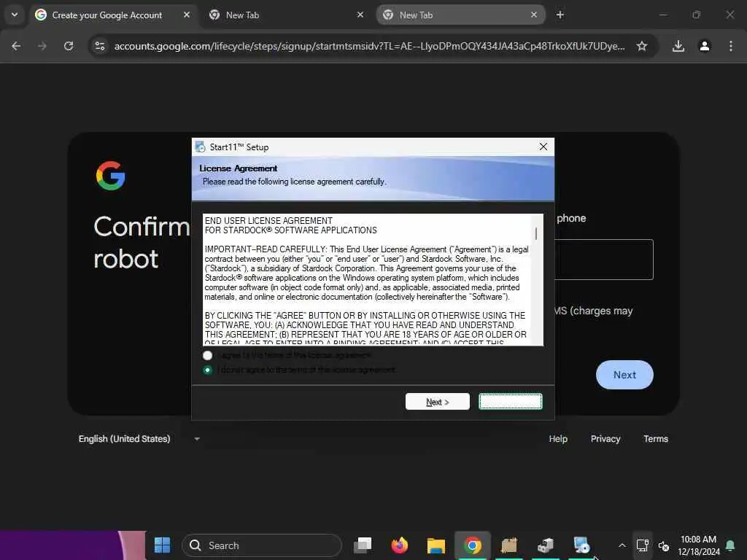
Task: Close the Create your Google Account tab
Action: (187, 15)
